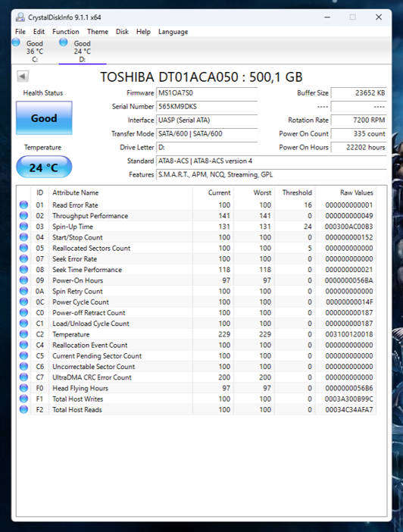
Task: Click status icon for Seek Time Performance
Action: 23,269
